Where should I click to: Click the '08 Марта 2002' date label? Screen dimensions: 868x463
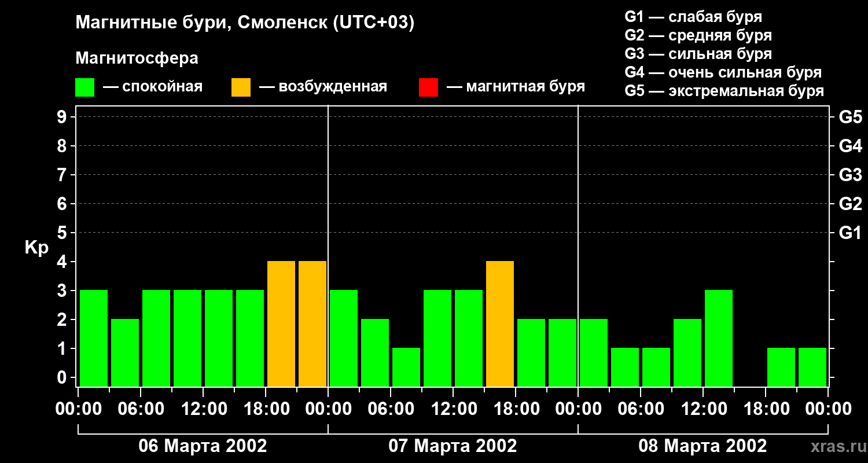[703, 446]
